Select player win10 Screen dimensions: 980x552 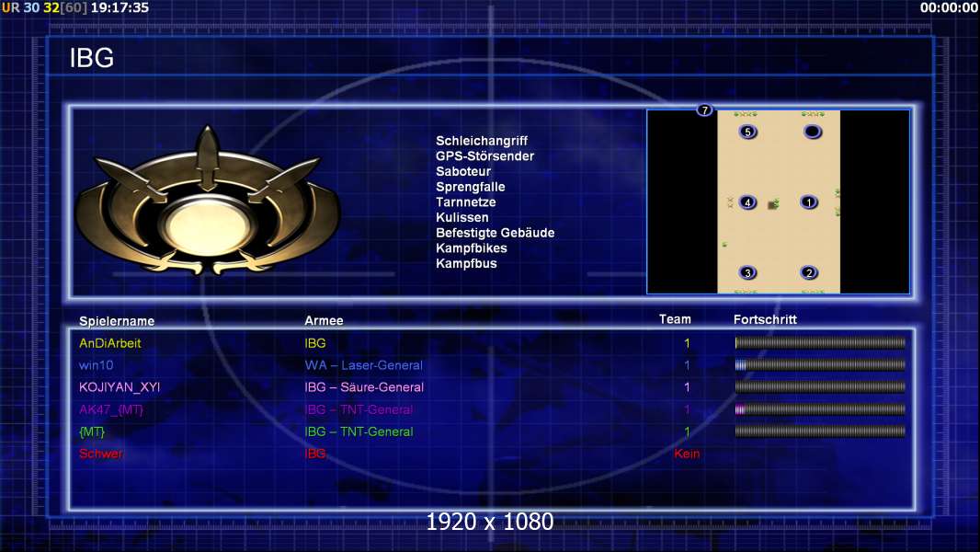pyautogui.click(x=97, y=365)
